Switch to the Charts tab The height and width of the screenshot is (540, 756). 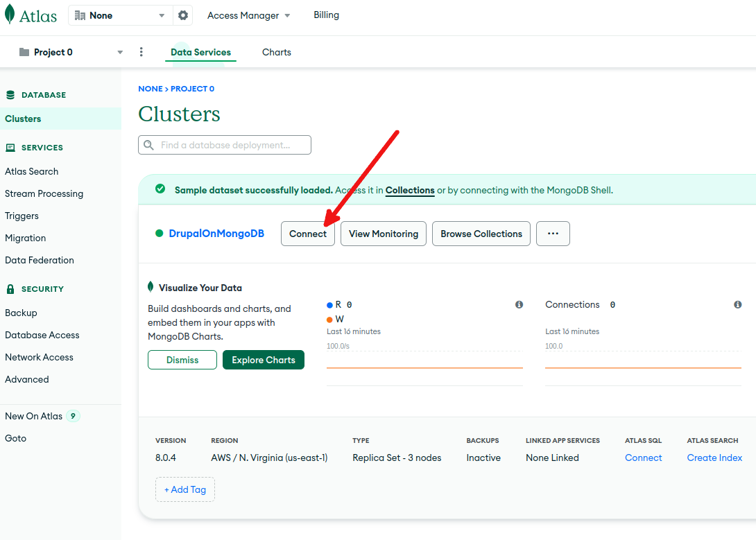[x=277, y=52]
